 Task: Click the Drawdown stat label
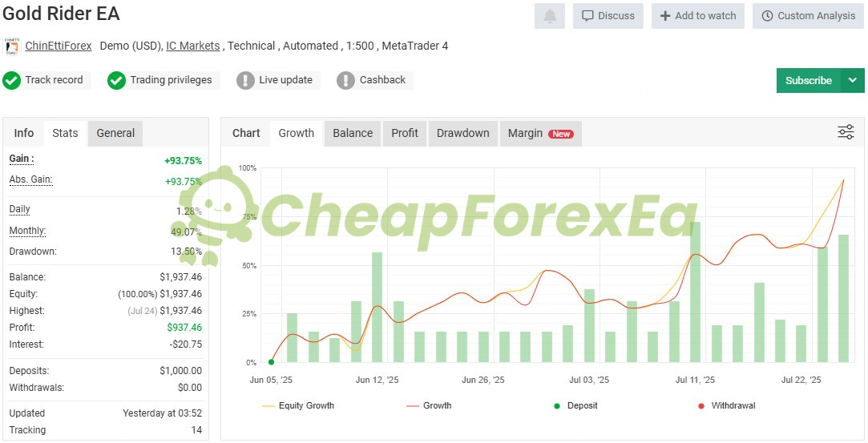tap(33, 252)
